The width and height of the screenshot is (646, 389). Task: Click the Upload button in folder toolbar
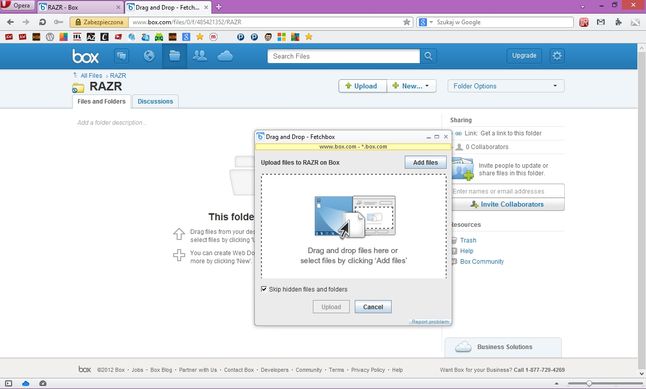pyautogui.click(x=363, y=86)
